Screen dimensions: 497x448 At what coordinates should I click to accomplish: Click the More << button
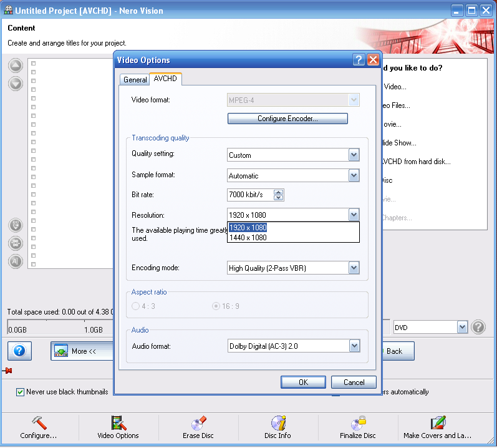pyautogui.click(x=82, y=351)
